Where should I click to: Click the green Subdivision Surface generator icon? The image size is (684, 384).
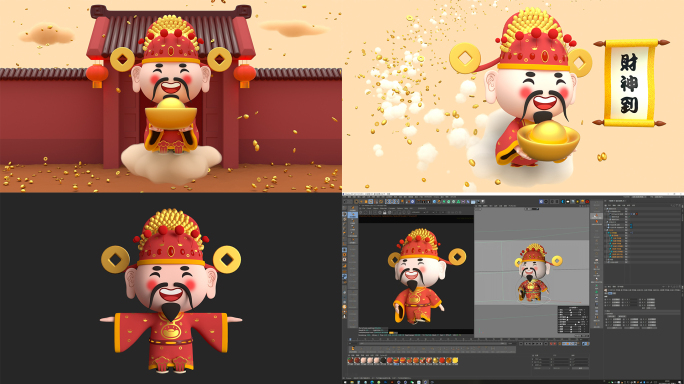(x=444, y=202)
